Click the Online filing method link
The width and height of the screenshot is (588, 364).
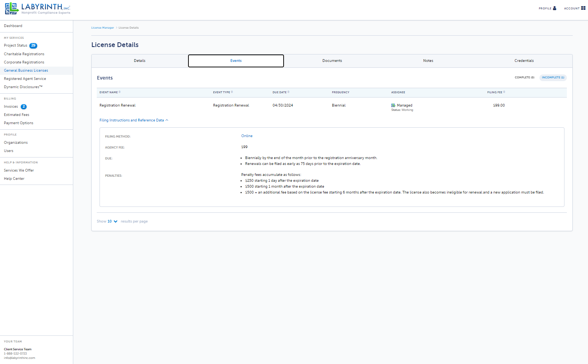pyautogui.click(x=247, y=136)
